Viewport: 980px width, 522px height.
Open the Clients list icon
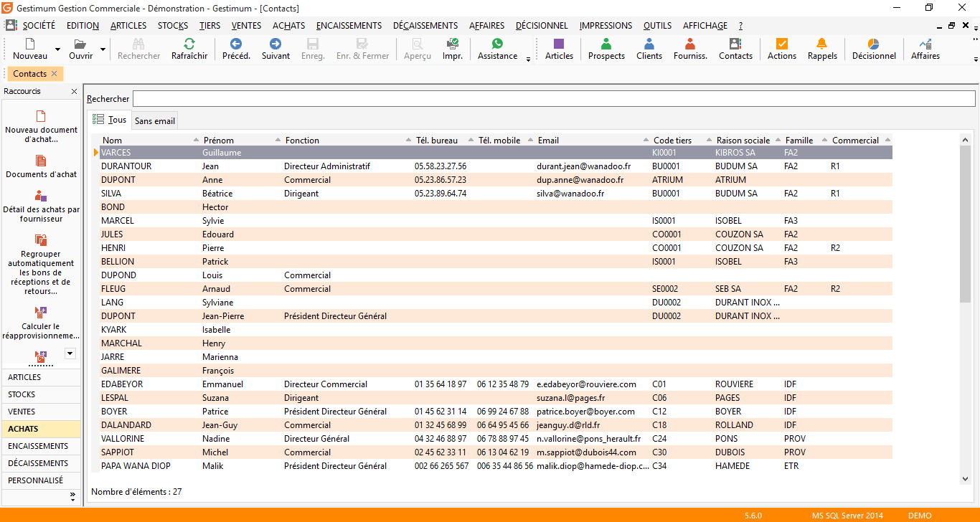pos(649,44)
